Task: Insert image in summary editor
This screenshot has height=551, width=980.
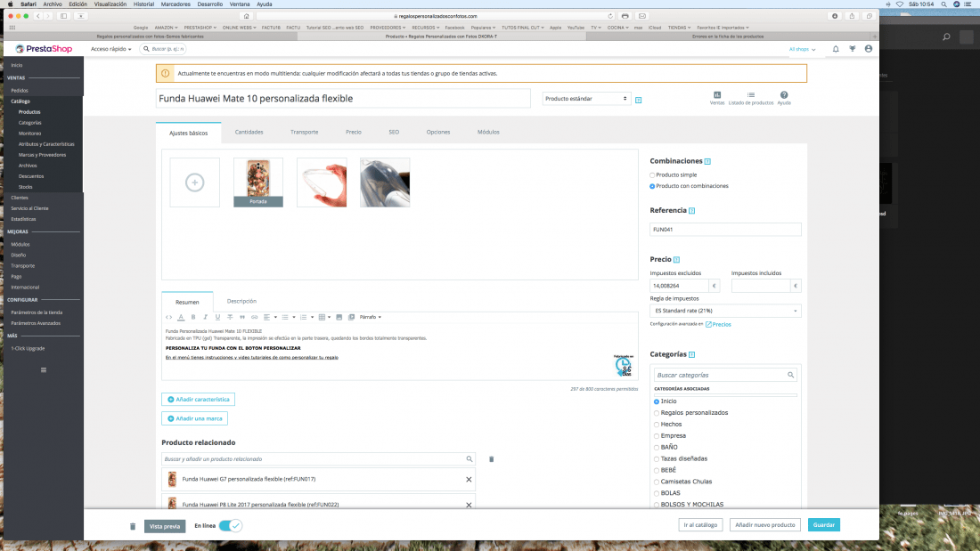Action: pyautogui.click(x=339, y=318)
